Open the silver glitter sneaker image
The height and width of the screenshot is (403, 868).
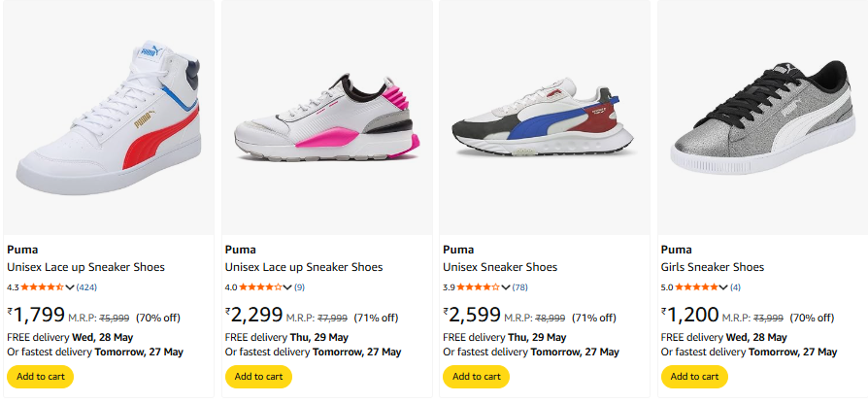pos(762,117)
